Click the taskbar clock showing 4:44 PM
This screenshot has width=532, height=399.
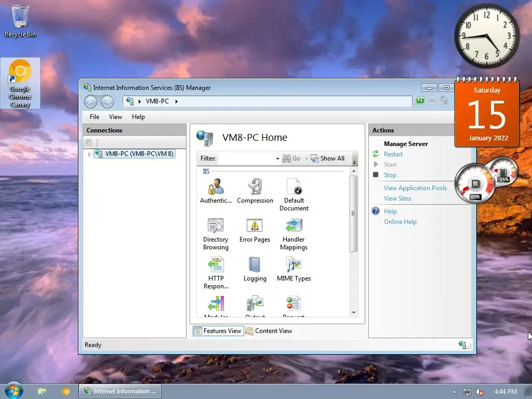click(506, 392)
